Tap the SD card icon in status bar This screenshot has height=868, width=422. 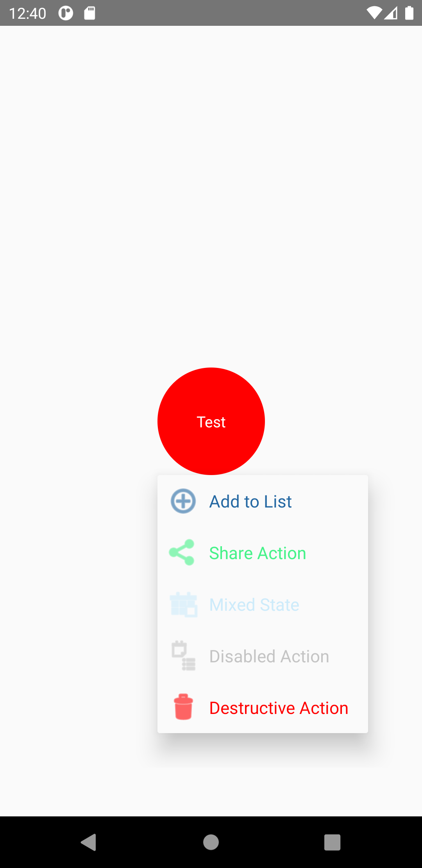pos(89,13)
